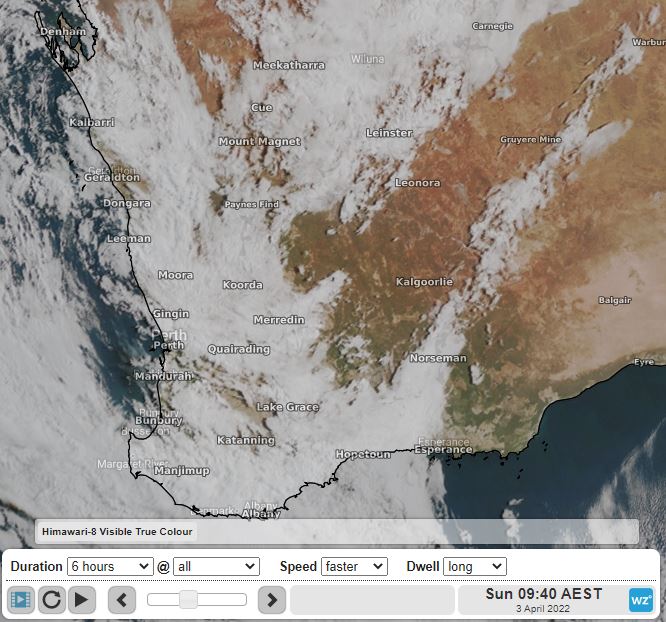The width and height of the screenshot is (666, 622).
Task: Click the frame position slider handle
Action: click(188, 599)
